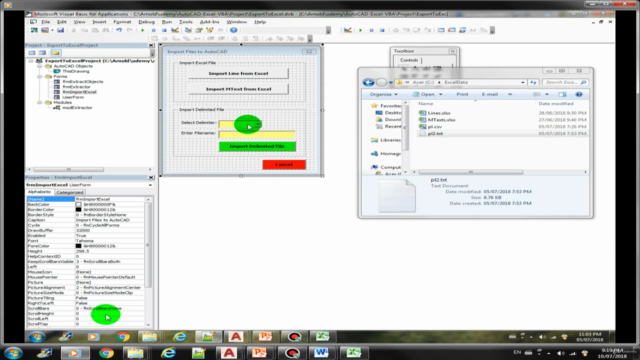Click the Explorer help question mark icon
This screenshot has height=360, width=640.
click(579, 94)
